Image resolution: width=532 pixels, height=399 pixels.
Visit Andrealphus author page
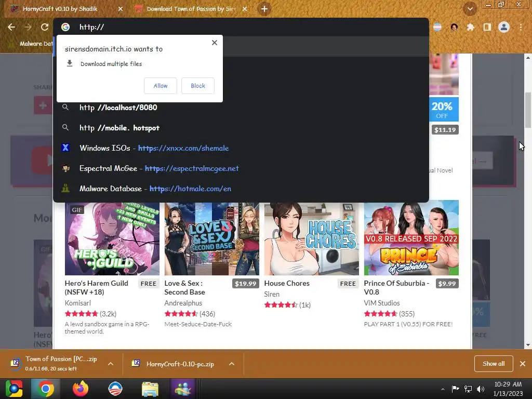pyautogui.click(x=183, y=303)
